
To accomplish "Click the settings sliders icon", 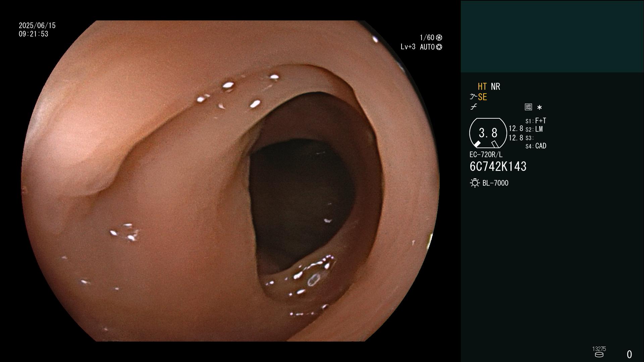I will [x=528, y=107].
